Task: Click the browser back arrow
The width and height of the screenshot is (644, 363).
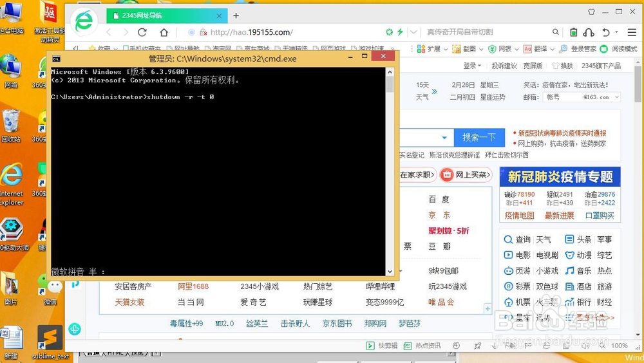Action: [x=109, y=32]
